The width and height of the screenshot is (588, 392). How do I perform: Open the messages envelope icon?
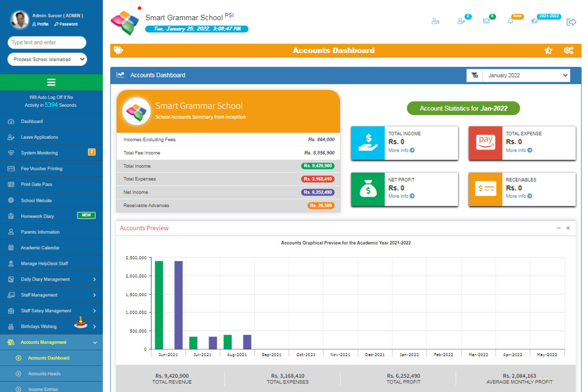pyautogui.click(x=486, y=21)
